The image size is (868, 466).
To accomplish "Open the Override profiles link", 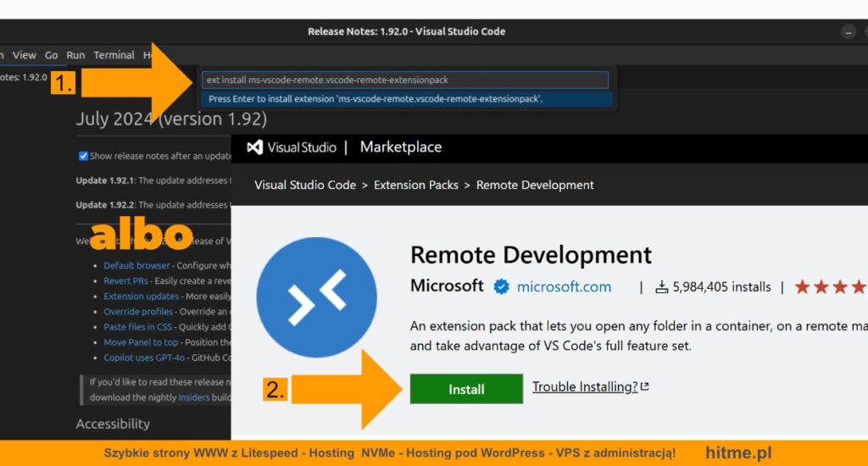I will pyautogui.click(x=138, y=312).
